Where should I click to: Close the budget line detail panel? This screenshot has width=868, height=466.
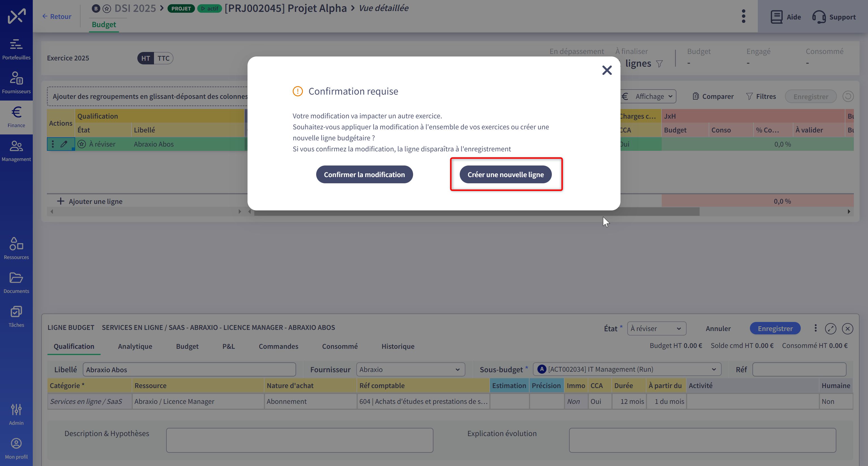click(847, 328)
